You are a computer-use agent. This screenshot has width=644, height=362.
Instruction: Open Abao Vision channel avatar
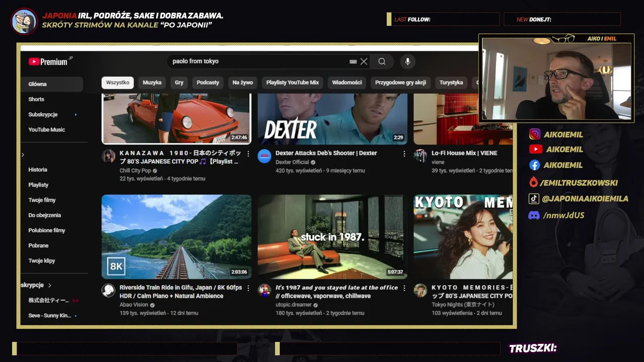click(x=108, y=290)
